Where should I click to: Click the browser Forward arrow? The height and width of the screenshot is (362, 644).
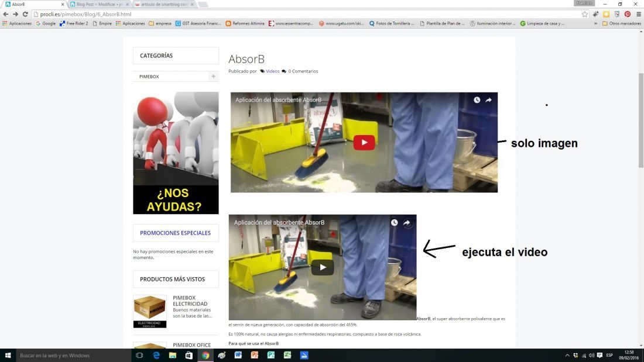[x=15, y=15]
